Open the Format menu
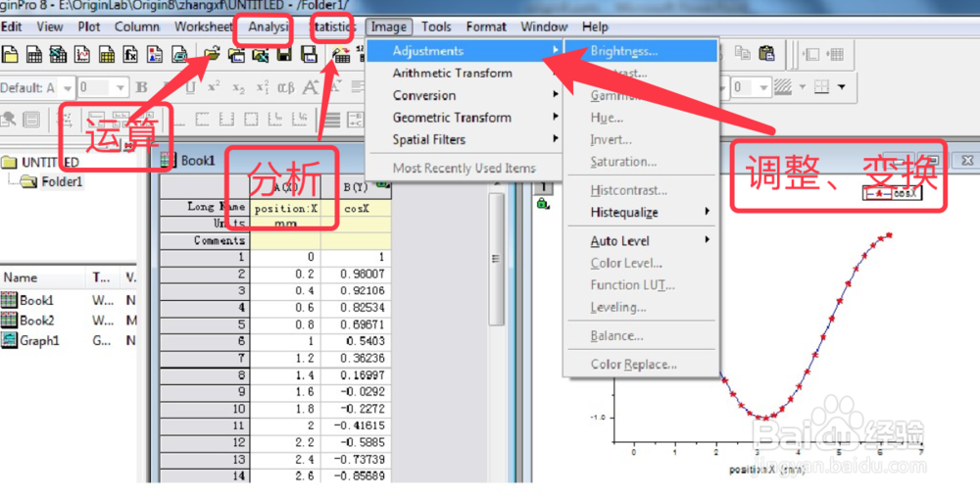This screenshot has height=499, width=980. pyautogui.click(x=486, y=26)
